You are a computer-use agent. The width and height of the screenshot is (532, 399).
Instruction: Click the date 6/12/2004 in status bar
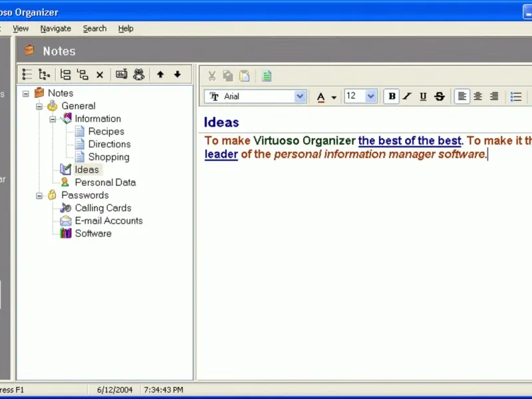pyautogui.click(x=114, y=390)
